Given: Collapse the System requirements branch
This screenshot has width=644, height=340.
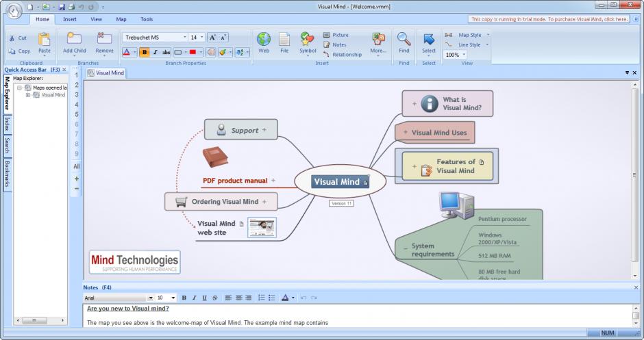Looking at the screenshot, I should [x=406, y=248].
